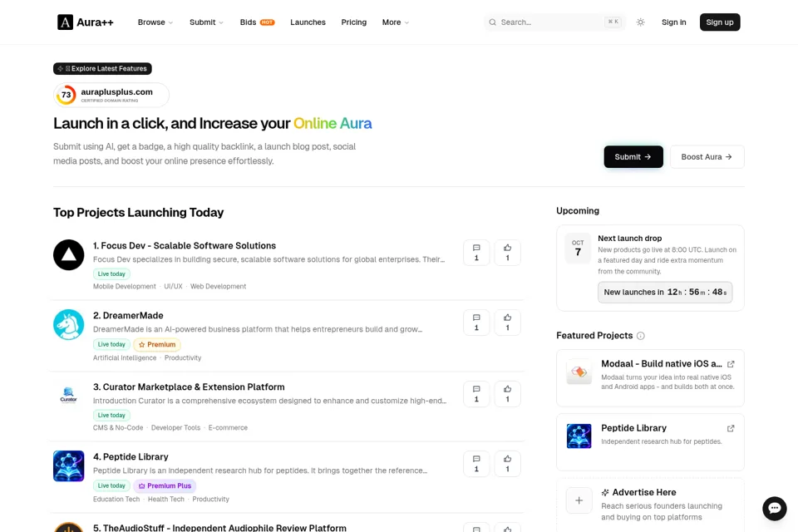Click the DreamerMade unicorn logo
Viewport: 798px width, 532px height.
69,324
